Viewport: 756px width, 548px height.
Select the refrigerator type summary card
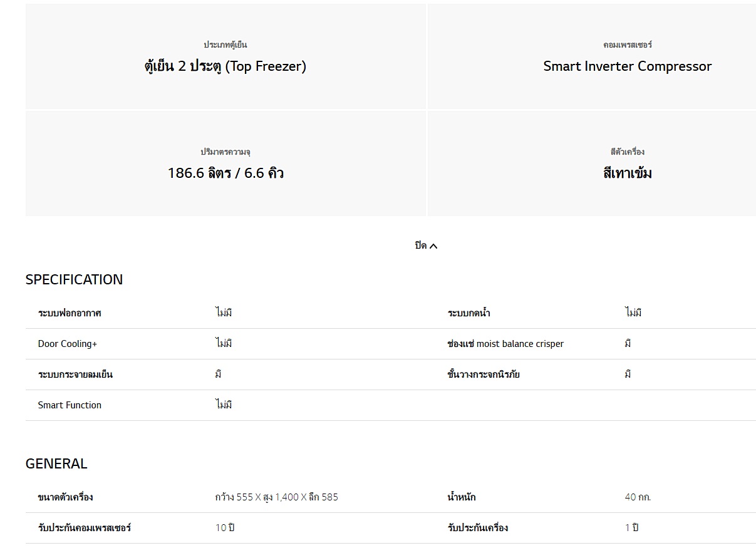tap(225, 56)
